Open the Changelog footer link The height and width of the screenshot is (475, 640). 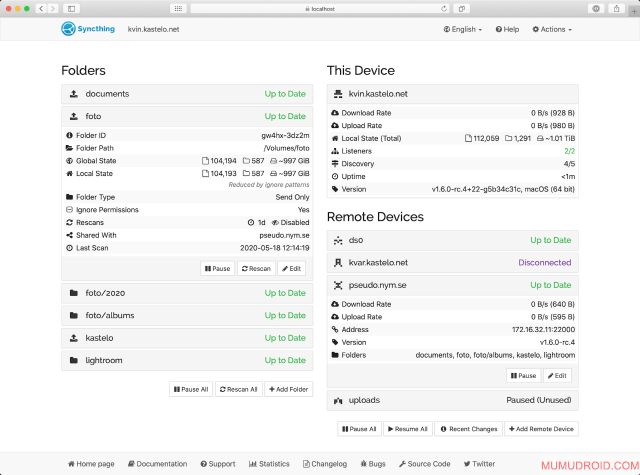tap(325, 464)
